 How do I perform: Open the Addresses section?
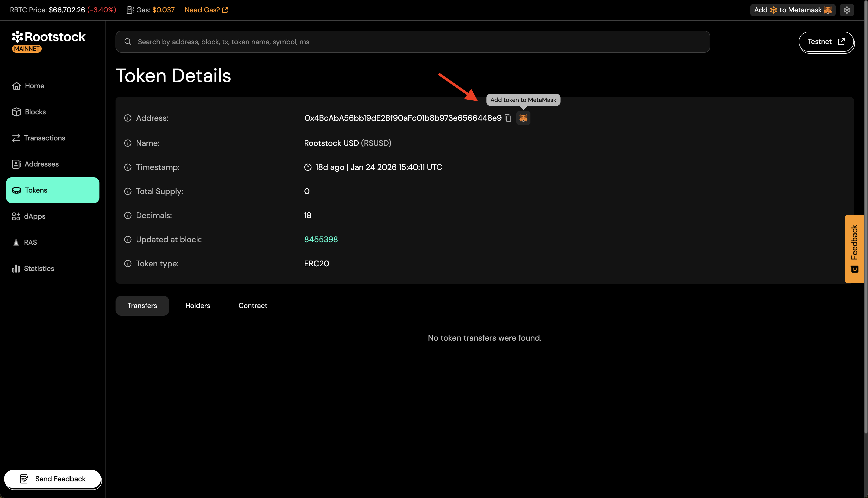coord(42,164)
